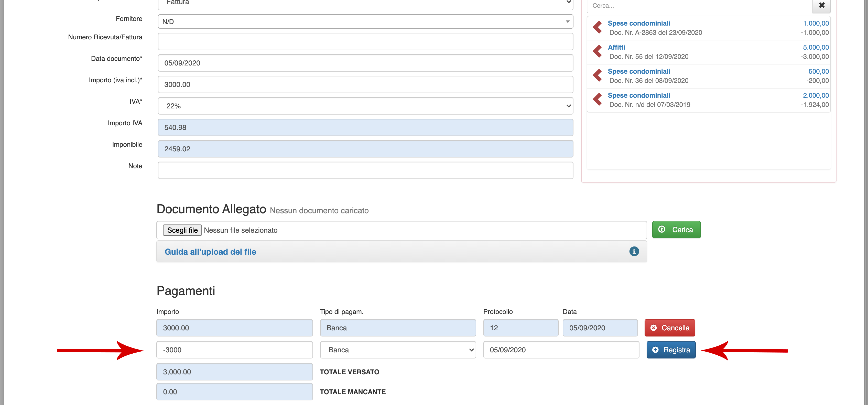
Task: Click red Cancella payment button
Action: 669,328
